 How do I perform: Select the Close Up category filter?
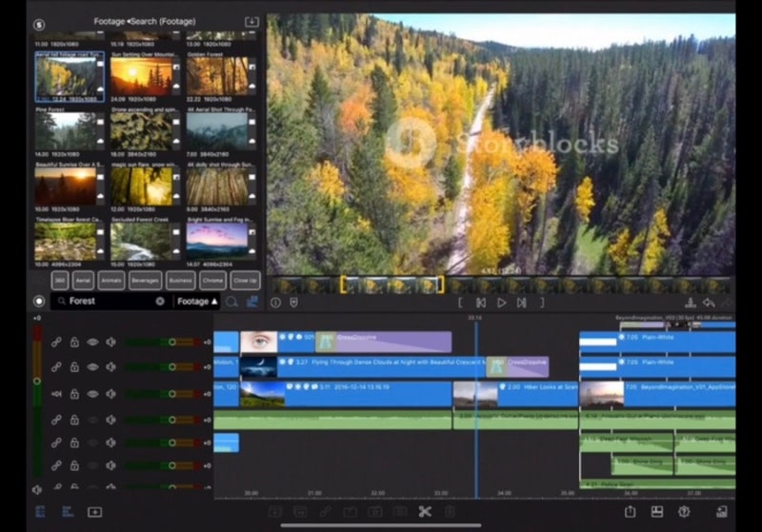245,281
